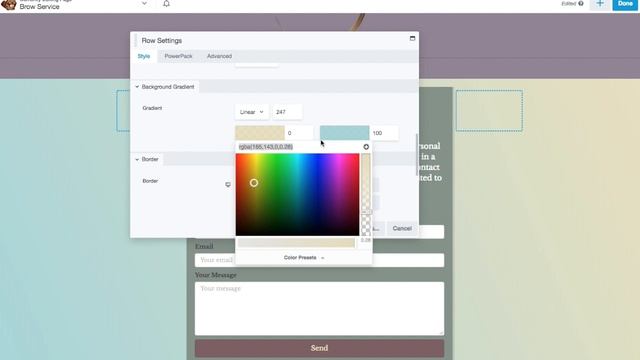Open the Linear gradient type dropdown
Image resolution: width=640 pixels, height=360 pixels.
[x=252, y=112]
